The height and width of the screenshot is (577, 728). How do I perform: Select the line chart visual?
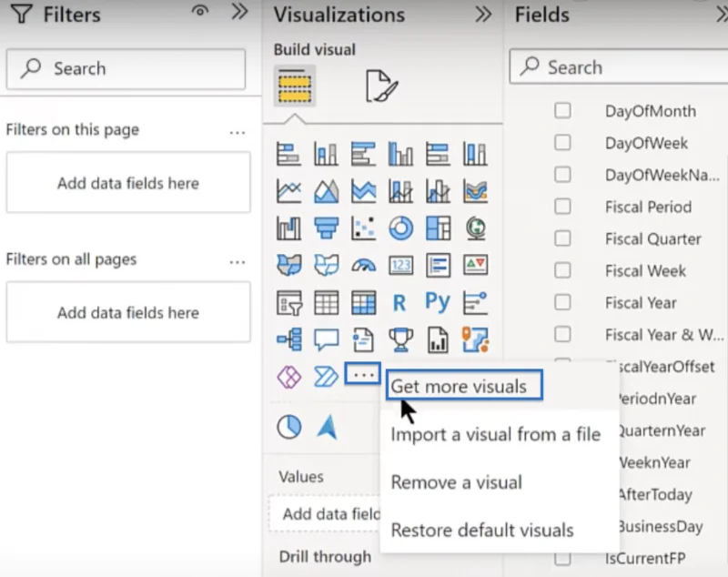(288, 191)
